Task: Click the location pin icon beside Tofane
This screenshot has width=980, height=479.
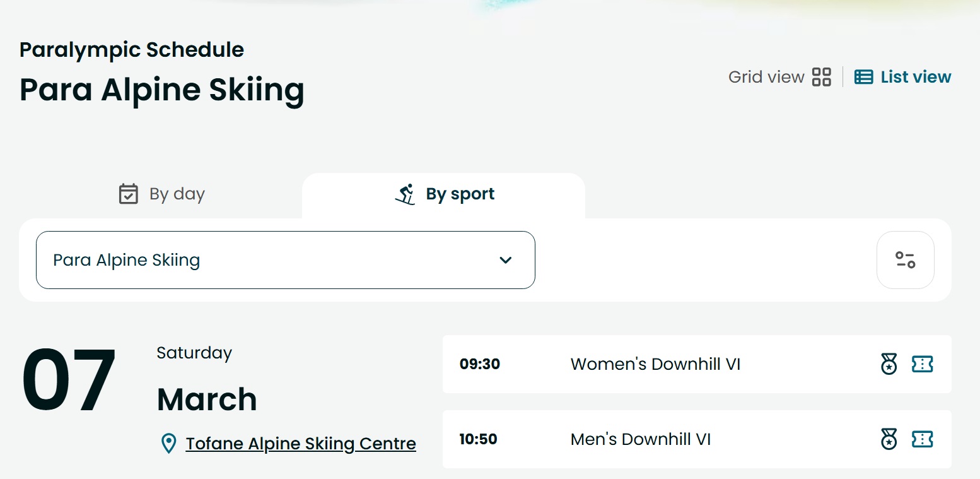Action: point(168,444)
